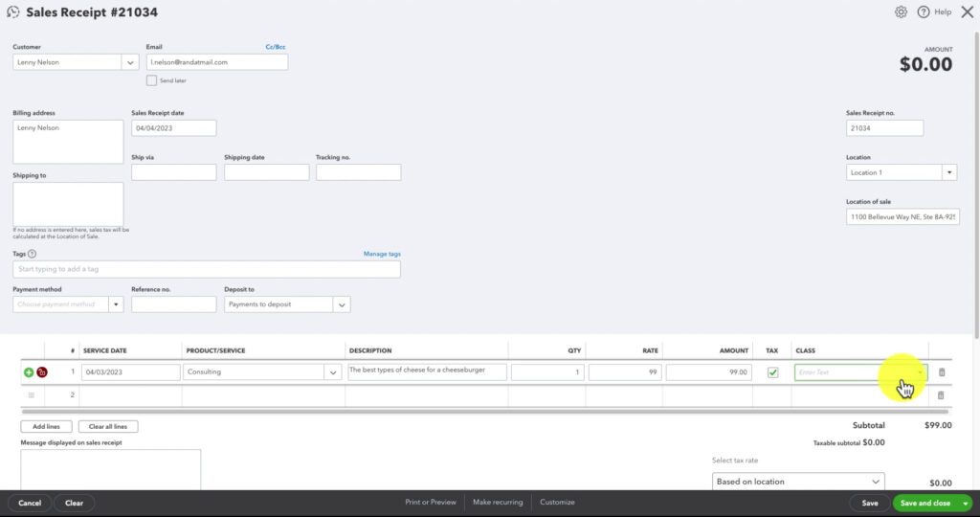
Task: Click the horizontal scrollbar under line items
Action: tap(485, 412)
